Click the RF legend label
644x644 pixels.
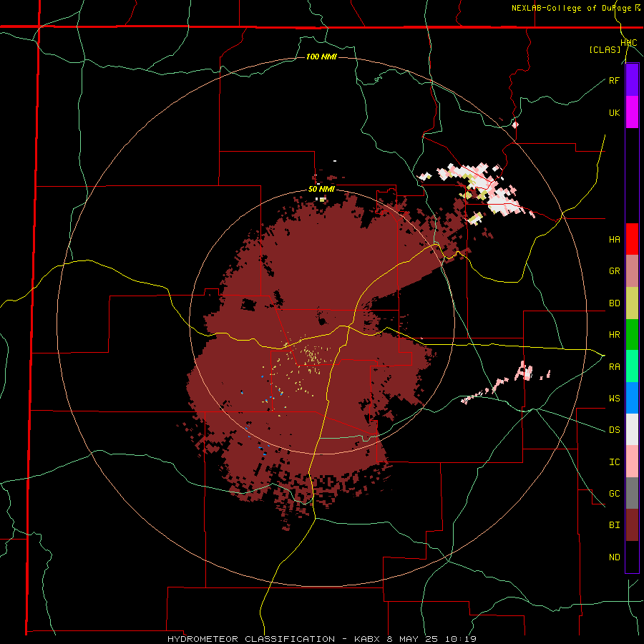[x=614, y=80]
